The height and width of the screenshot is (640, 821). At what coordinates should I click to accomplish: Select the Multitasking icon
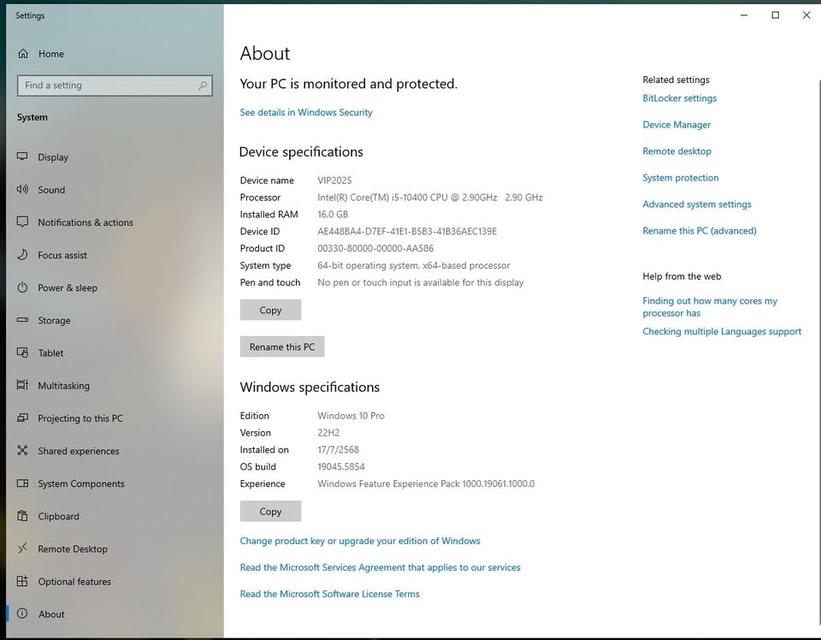pyautogui.click(x=23, y=385)
